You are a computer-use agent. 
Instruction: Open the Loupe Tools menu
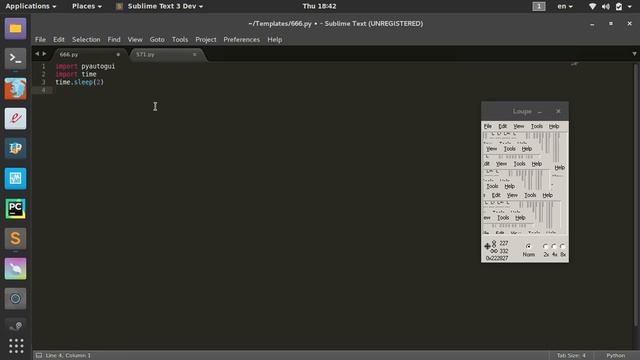point(537,126)
